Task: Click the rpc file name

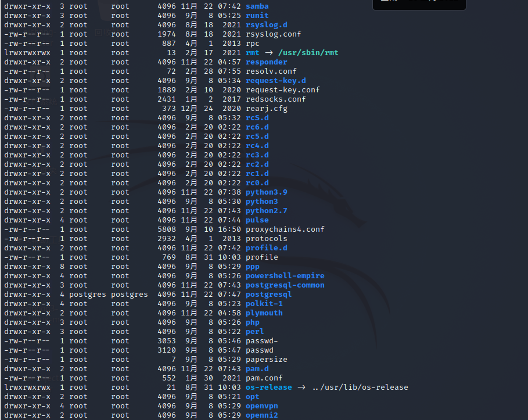Action: pyautogui.click(x=253, y=44)
